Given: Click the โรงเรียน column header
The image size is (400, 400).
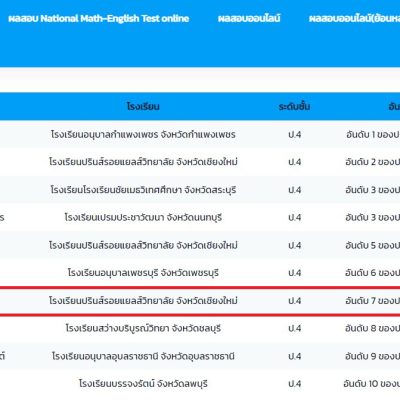Looking at the screenshot, I should click(x=143, y=106).
